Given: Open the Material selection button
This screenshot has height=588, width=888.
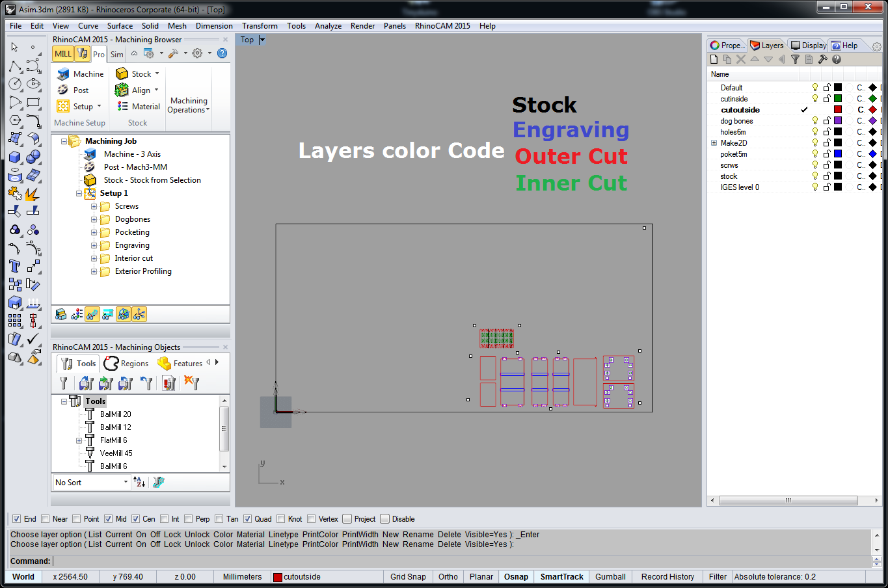Looking at the screenshot, I should click(x=138, y=107).
